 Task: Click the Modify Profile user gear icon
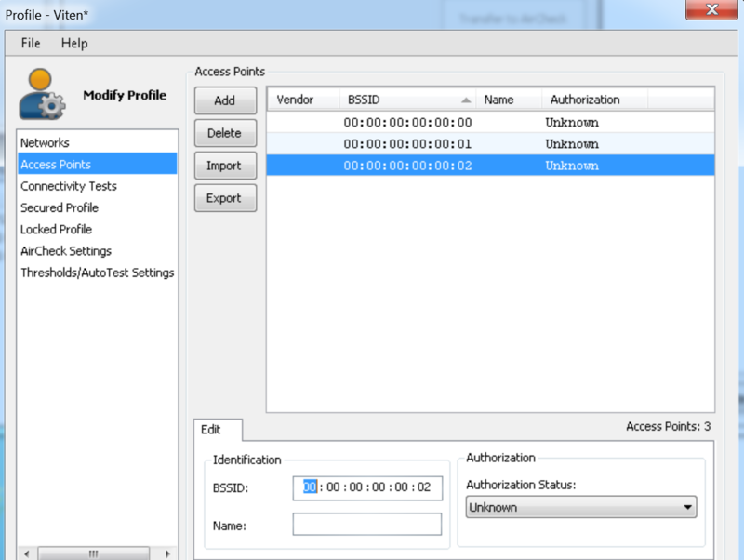[x=43, y=95]
